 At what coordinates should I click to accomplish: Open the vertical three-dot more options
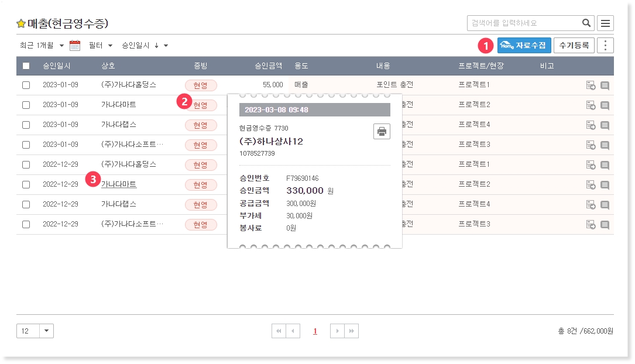pos(605,46)
